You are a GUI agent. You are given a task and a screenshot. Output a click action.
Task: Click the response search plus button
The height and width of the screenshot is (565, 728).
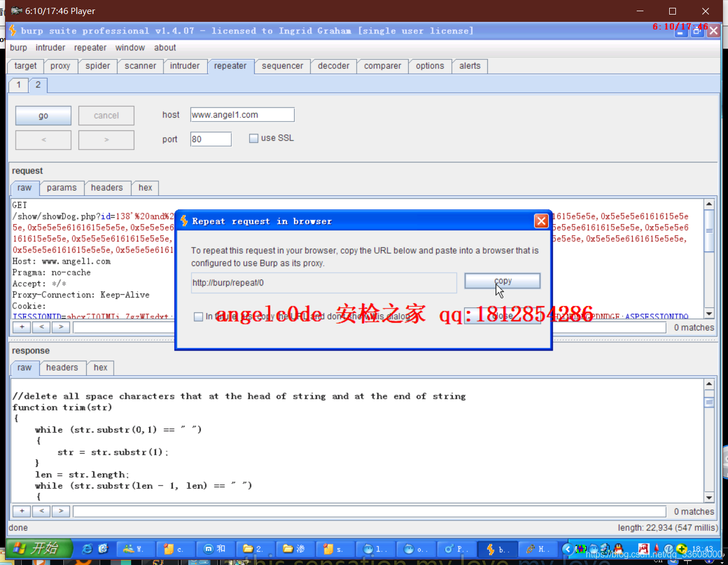tap(22, 511)
